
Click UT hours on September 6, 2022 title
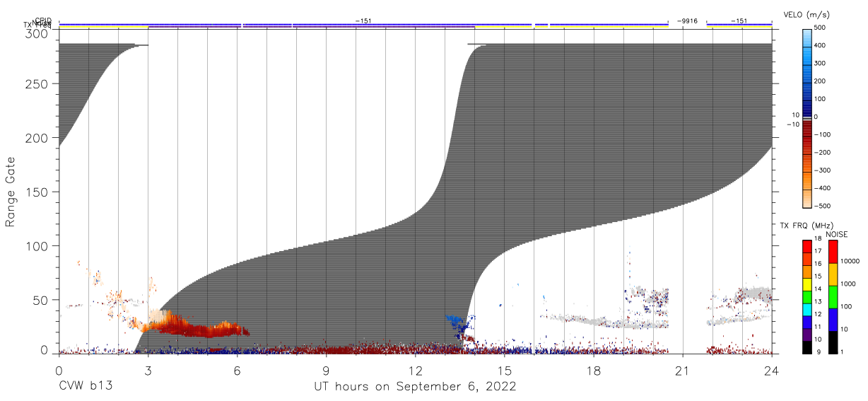click(415, 387)
